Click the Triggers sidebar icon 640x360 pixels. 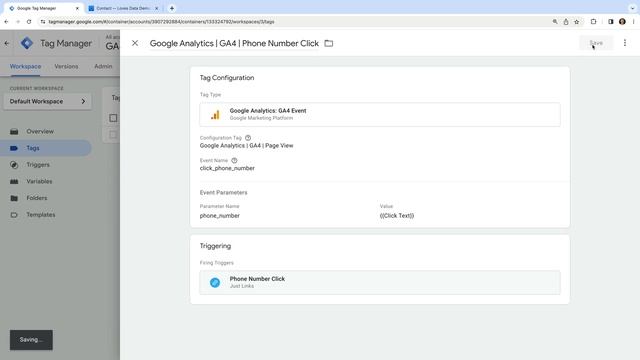click(14, 165)
